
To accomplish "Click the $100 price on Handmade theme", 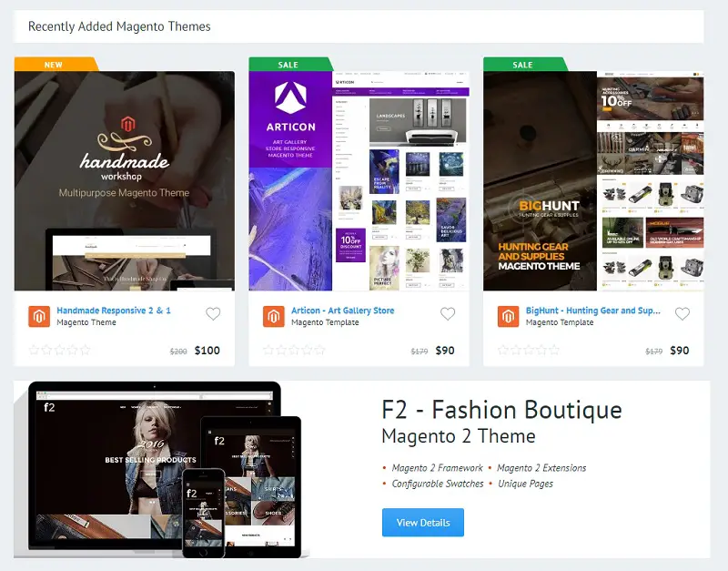I will coord(207,351).
